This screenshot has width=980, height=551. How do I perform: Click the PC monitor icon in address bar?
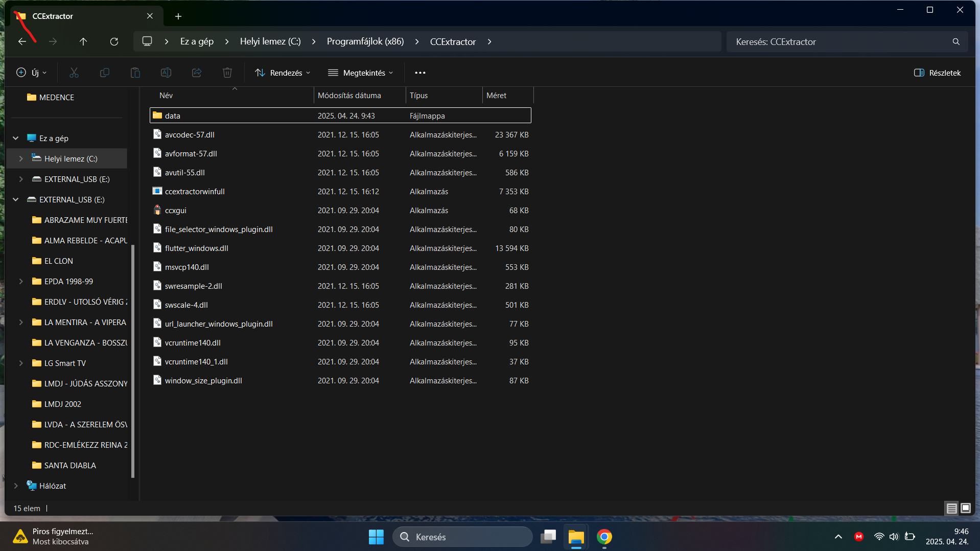147,41
